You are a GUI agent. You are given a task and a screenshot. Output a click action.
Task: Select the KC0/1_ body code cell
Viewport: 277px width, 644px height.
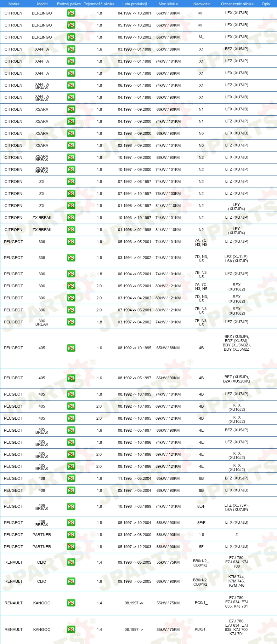201,629
